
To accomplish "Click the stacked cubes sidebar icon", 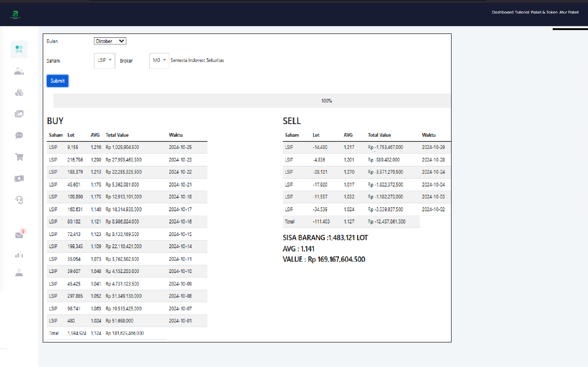I will (19, 93).
